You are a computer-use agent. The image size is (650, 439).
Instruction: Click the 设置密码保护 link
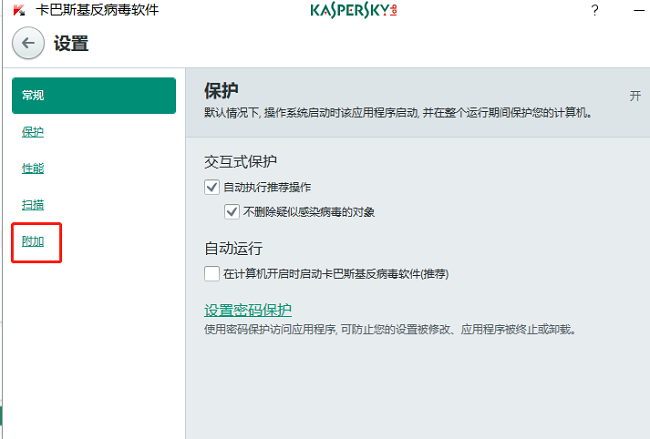pyautogui.click(x=248, y=310)
